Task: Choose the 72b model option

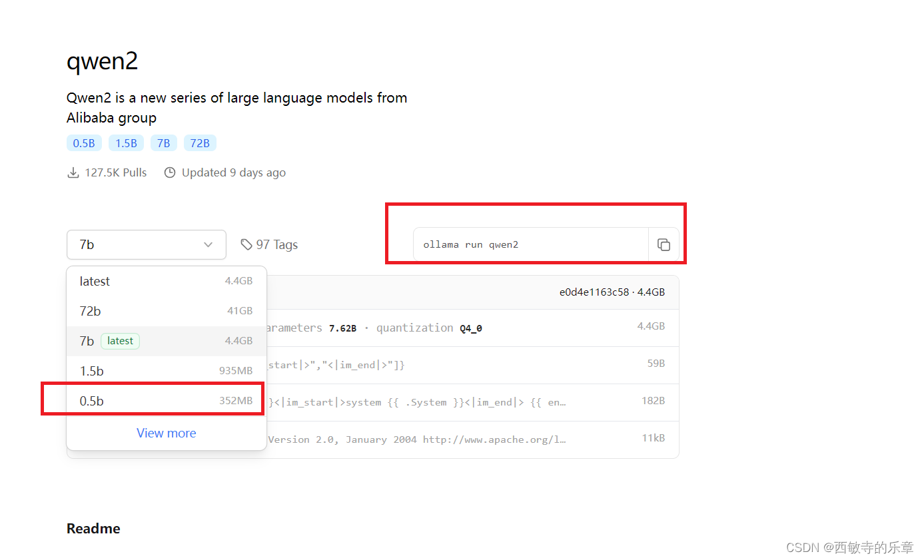Action: [x=167, y=311]
